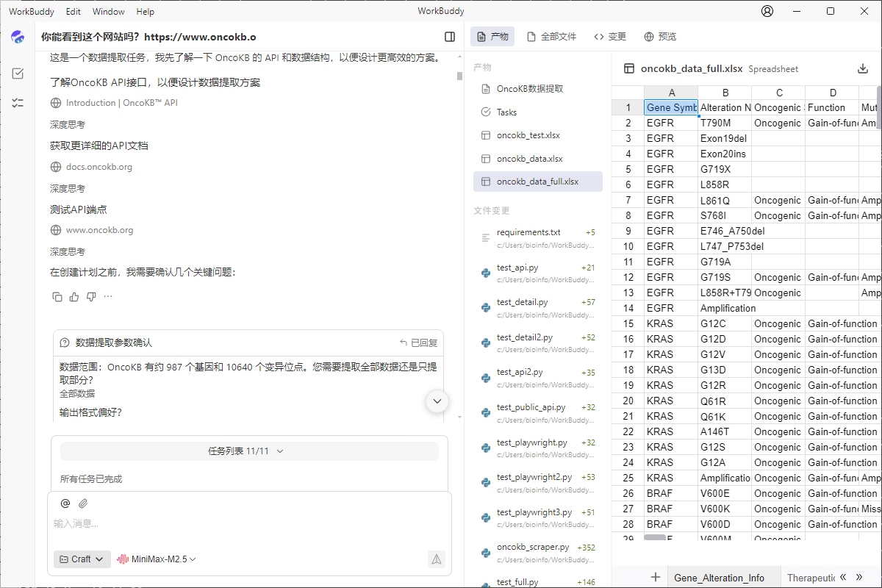The image size is (882, 588).
Task: Click the check icon beside Tasks
Action: (485, 112)
